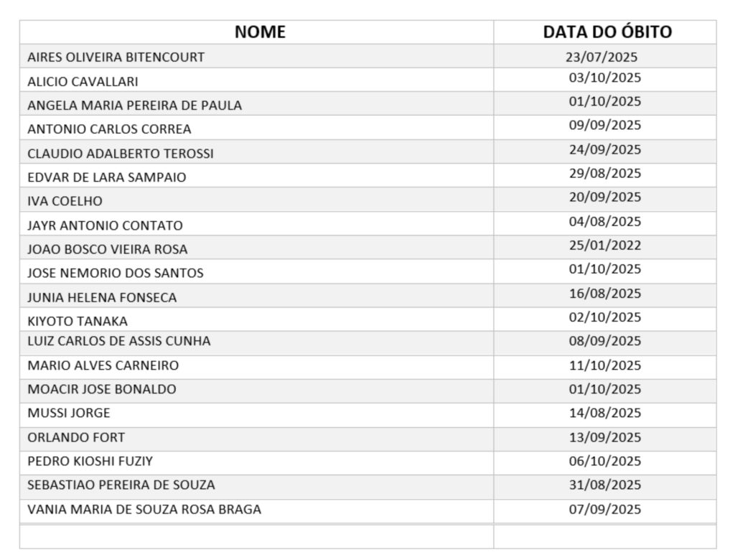
Task: Click the date 13/09/2025 cell
Action: pos(604,437)
